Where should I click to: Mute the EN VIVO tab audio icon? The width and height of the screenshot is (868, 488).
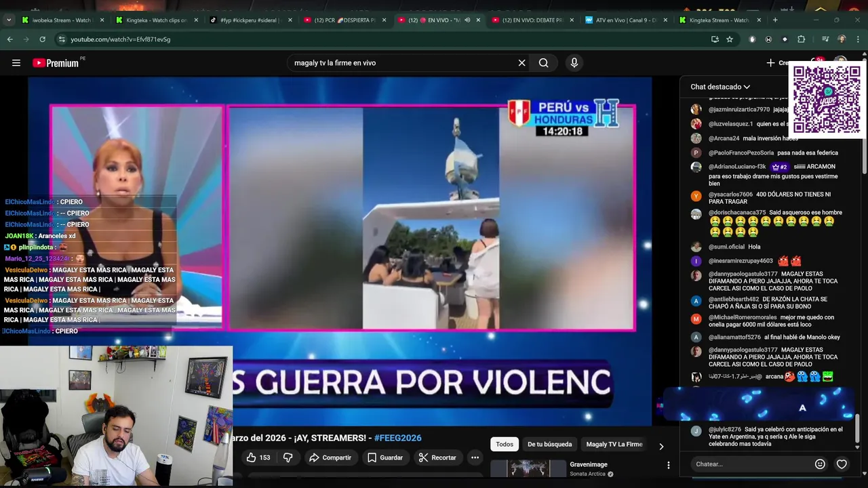coord(467,20)
